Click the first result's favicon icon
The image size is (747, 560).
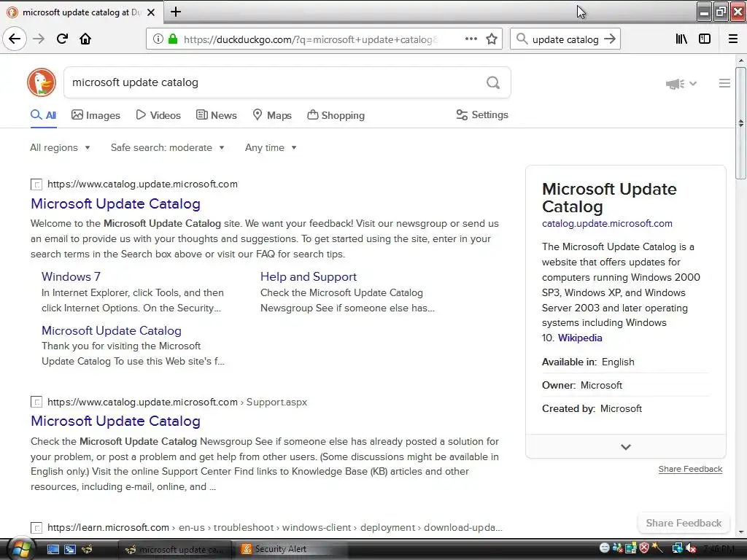coord(36,184)
